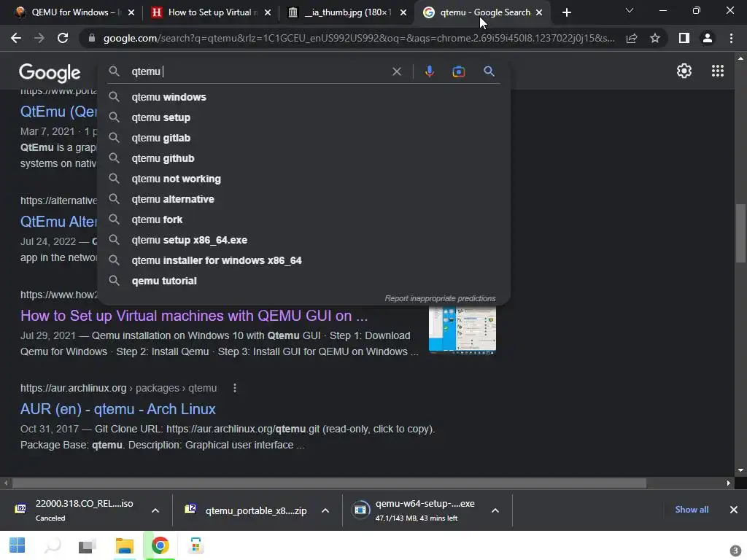Expand options for 22000.318.CO_REL iso download

(155, 510)
